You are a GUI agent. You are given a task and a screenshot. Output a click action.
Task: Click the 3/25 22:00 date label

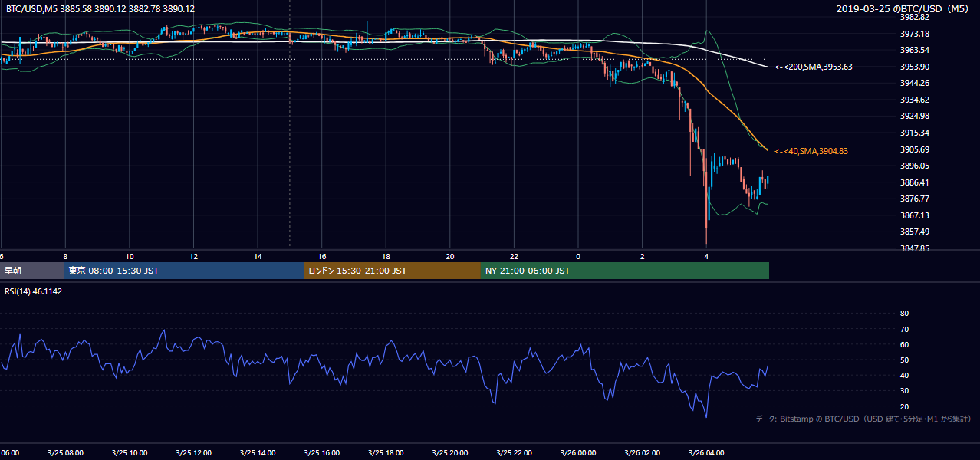click(x=515, y=453)
